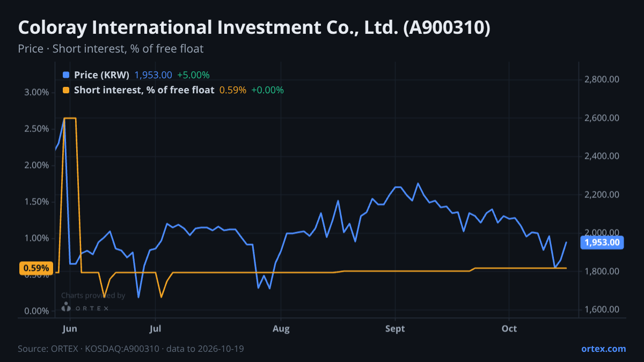Click the 2,800.00 right axis label
This screenshot has width=644, height=362.
tap(602, 79)
